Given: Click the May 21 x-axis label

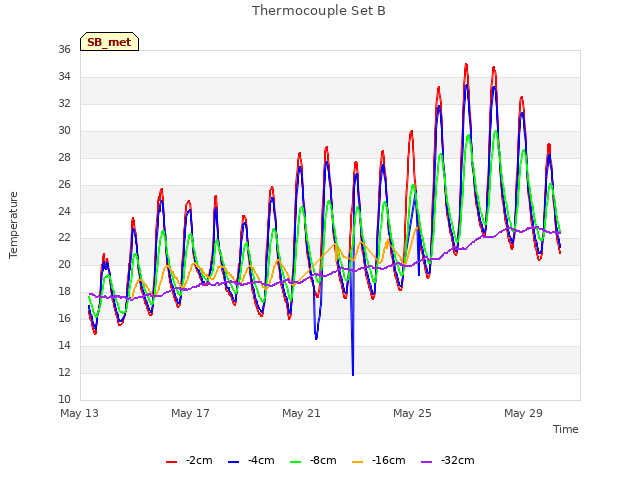Looking at the screenshot, I should coord(301,413).
